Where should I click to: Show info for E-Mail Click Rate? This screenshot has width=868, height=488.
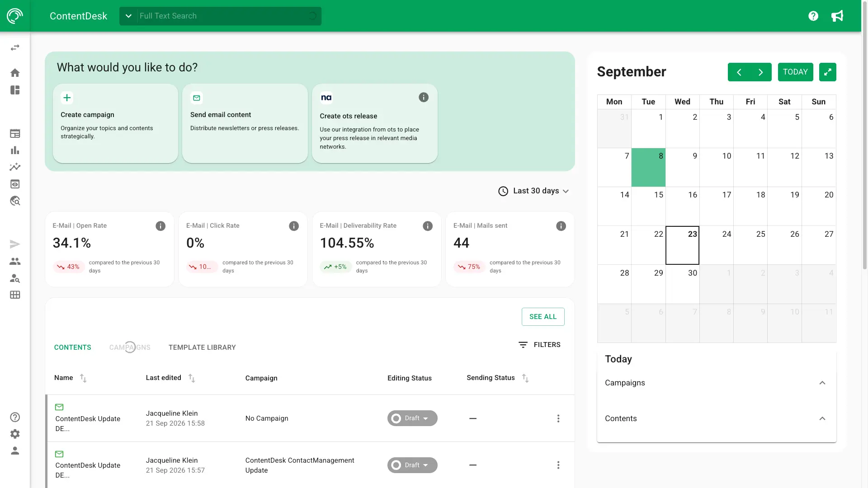coord(294,226)
